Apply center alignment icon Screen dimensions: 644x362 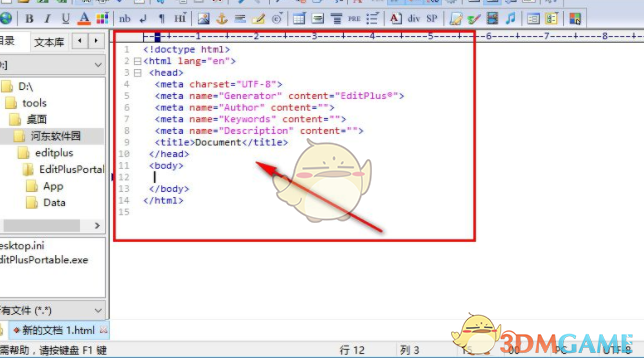[x=336, y=18]
